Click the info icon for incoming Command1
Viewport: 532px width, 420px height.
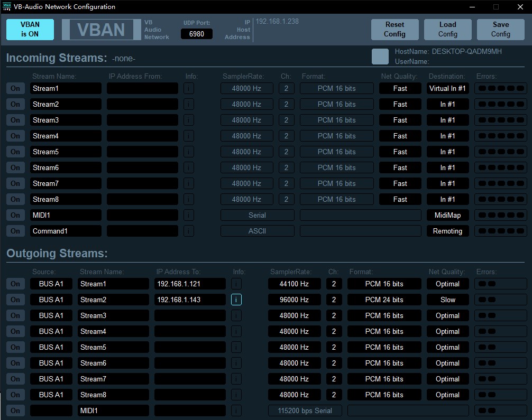pos(189,231)
